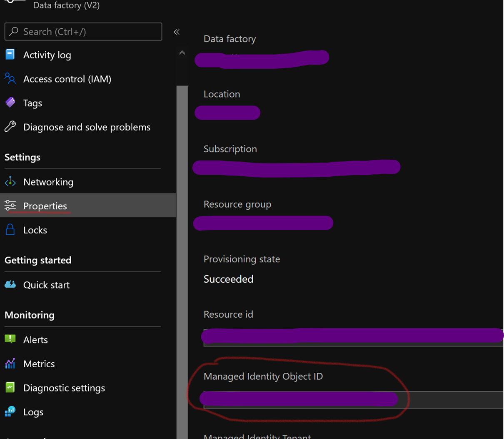
Task: Click the Activity log icon
Action: click(x=10, y=55)
